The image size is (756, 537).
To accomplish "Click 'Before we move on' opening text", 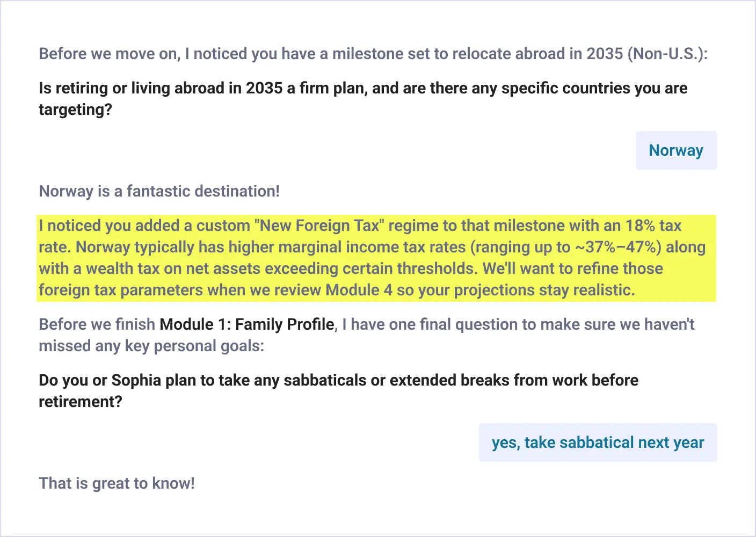I will (107, 54).
